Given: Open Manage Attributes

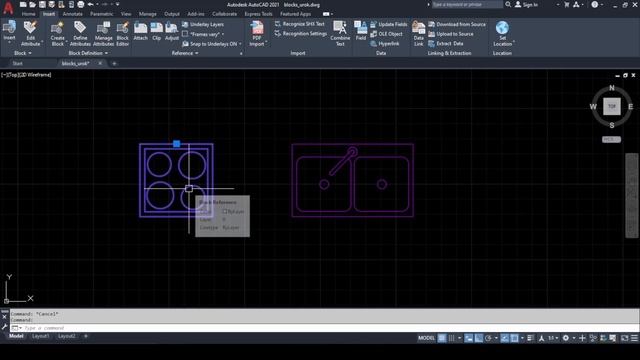Looking at the screenshot, I should coord(103,33).
